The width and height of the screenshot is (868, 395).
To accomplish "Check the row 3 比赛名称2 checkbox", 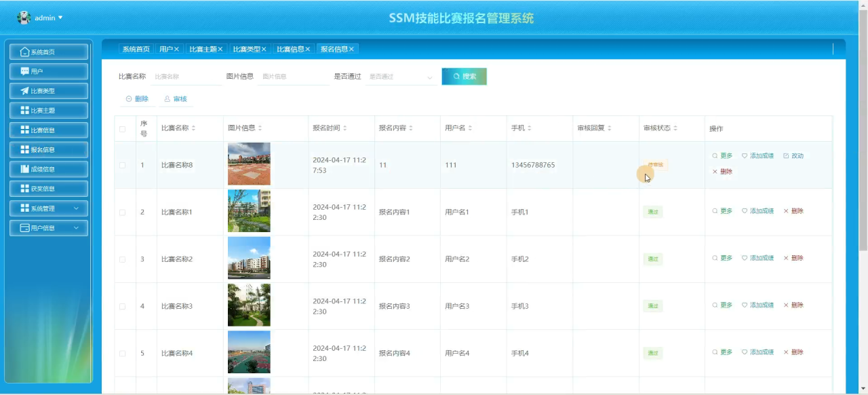I will point(123,259).
